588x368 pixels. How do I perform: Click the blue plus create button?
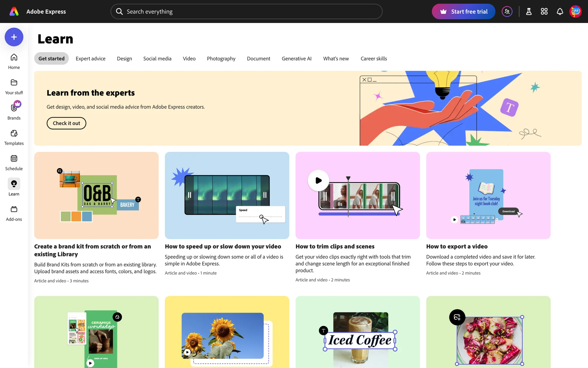14,37
